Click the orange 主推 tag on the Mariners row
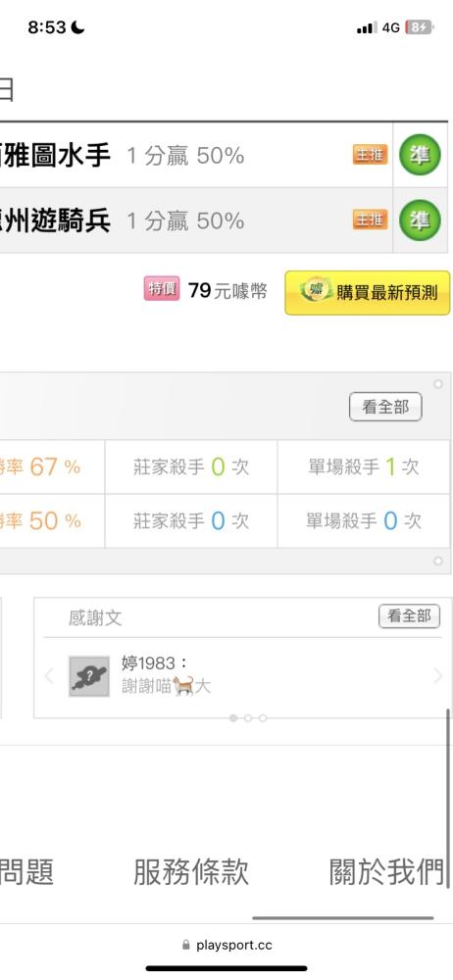This screenshot has width=453, height=980. pyautogui.click(x=370, y=155)
